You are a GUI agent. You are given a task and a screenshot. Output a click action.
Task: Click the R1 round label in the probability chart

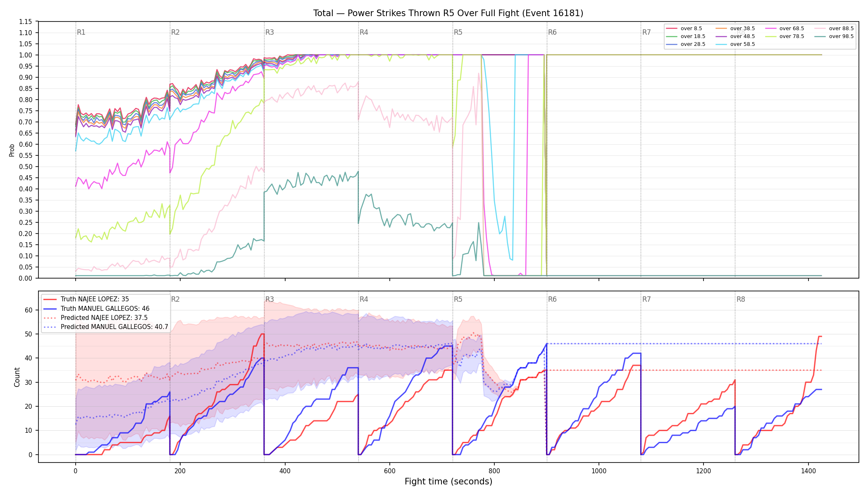81,32
